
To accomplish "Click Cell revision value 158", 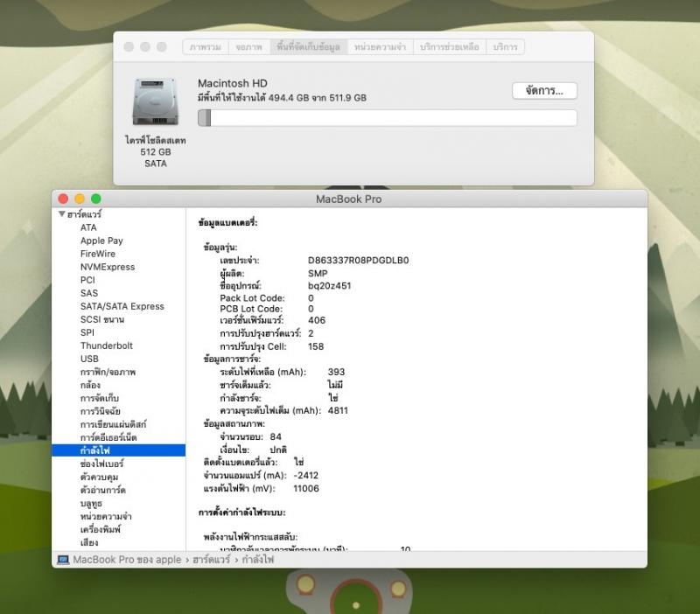I will pyautogui.click(x=316, y=346).
